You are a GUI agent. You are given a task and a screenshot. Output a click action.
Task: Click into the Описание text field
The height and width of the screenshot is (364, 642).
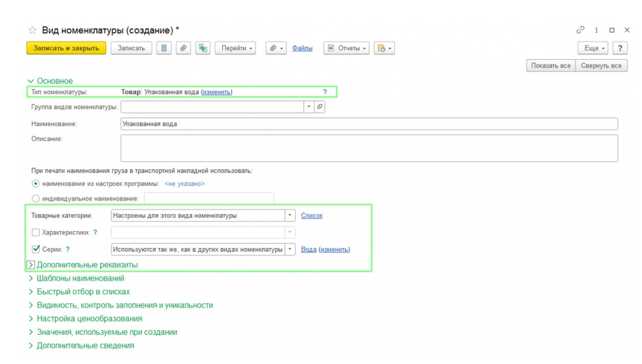tap(369, 148)
